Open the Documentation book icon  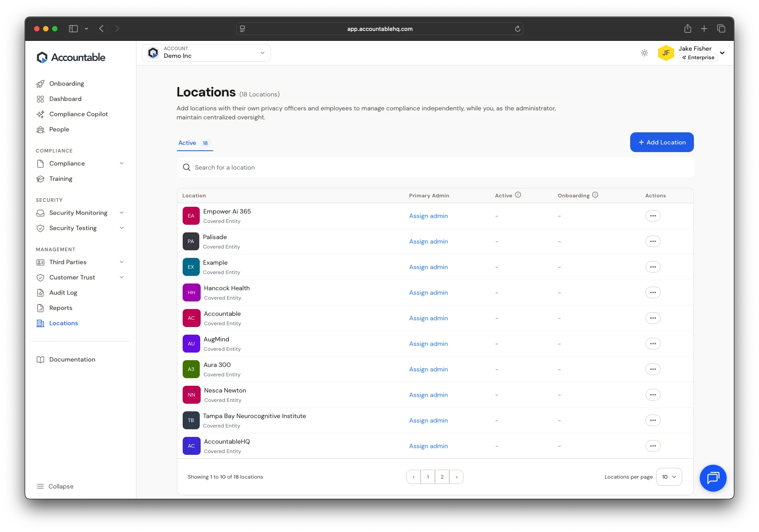40,360
